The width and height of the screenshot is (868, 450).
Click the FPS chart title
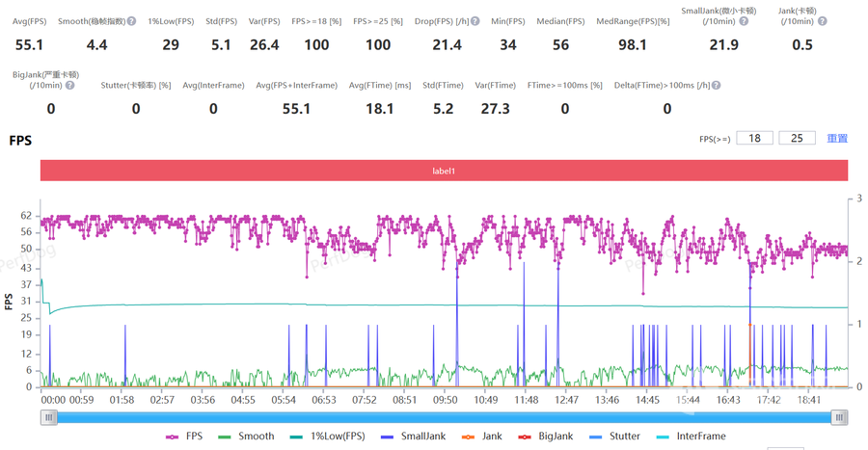pyautogui.click(x=20, y=141)
